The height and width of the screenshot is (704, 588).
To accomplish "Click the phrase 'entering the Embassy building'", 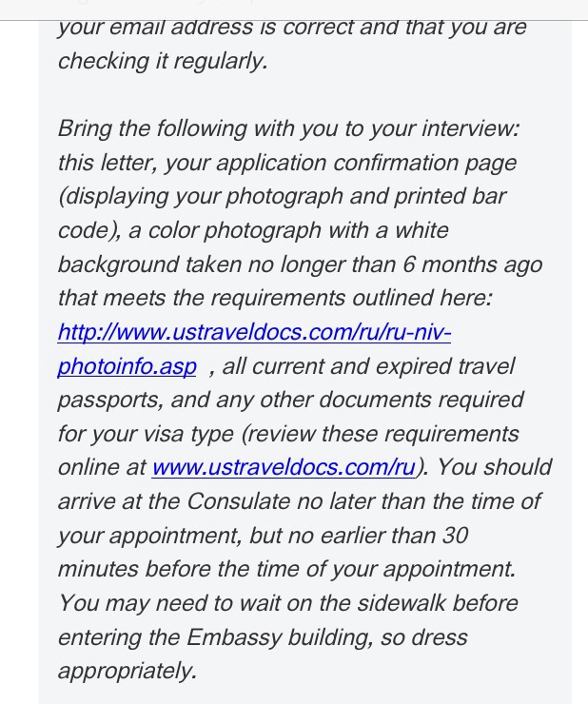I will pos(214,637).
